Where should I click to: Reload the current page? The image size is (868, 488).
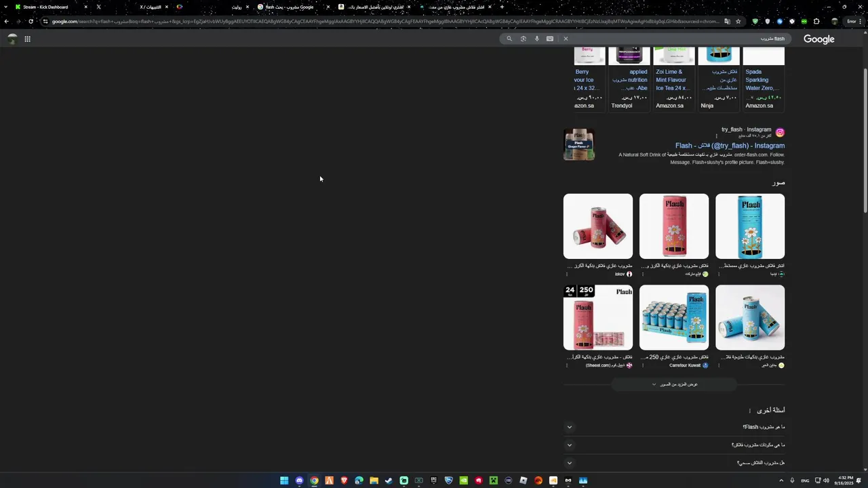coord(31,21)
